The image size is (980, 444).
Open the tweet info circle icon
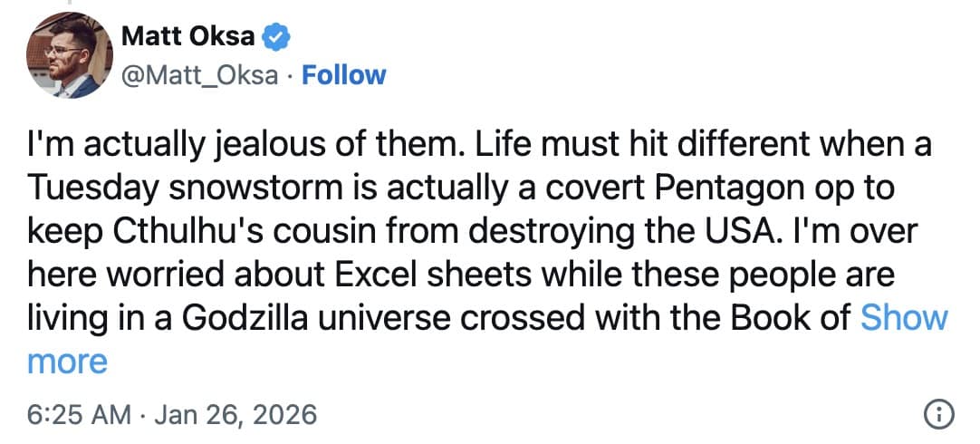[x=937, y=415]
